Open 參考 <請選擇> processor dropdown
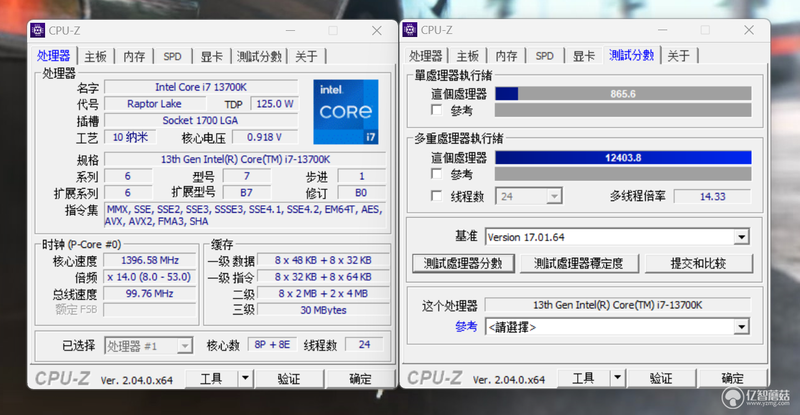The width and height of the screenshot is (800, 415). point(617,327)
